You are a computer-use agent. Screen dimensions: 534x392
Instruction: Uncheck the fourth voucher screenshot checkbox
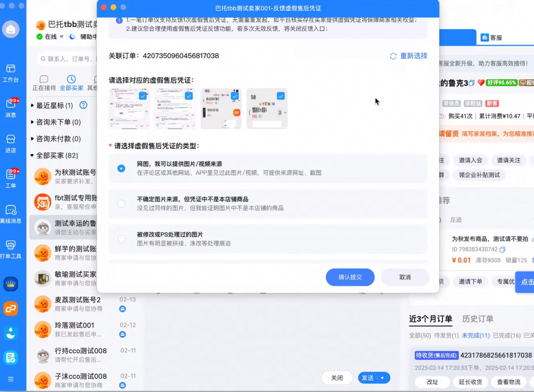[x=281, y=96]
